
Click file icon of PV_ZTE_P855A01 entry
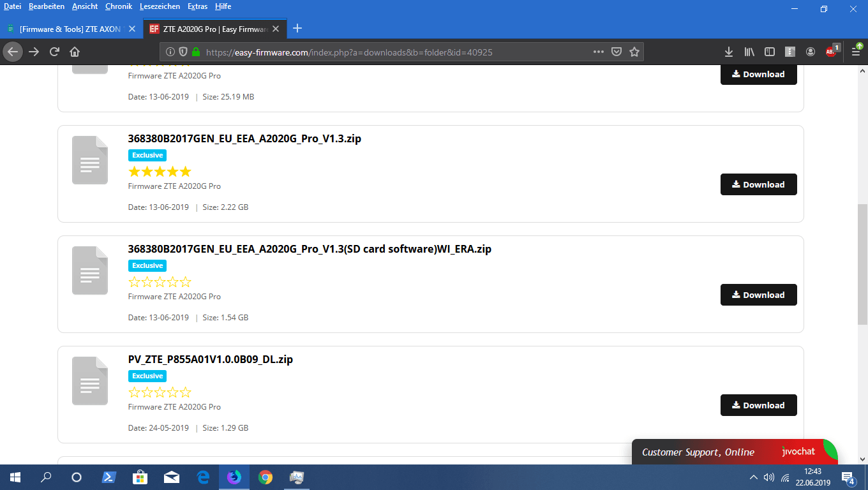(x=90, y=381)
